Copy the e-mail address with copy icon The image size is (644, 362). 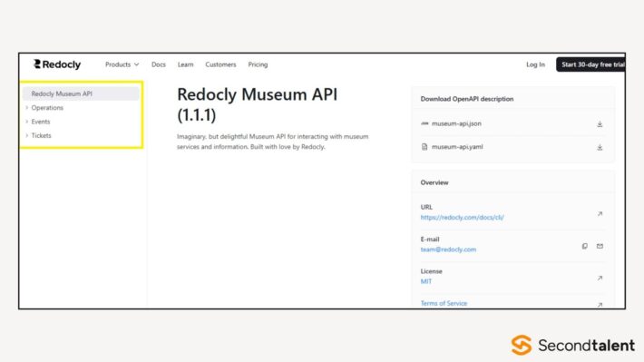coord(584,246)
